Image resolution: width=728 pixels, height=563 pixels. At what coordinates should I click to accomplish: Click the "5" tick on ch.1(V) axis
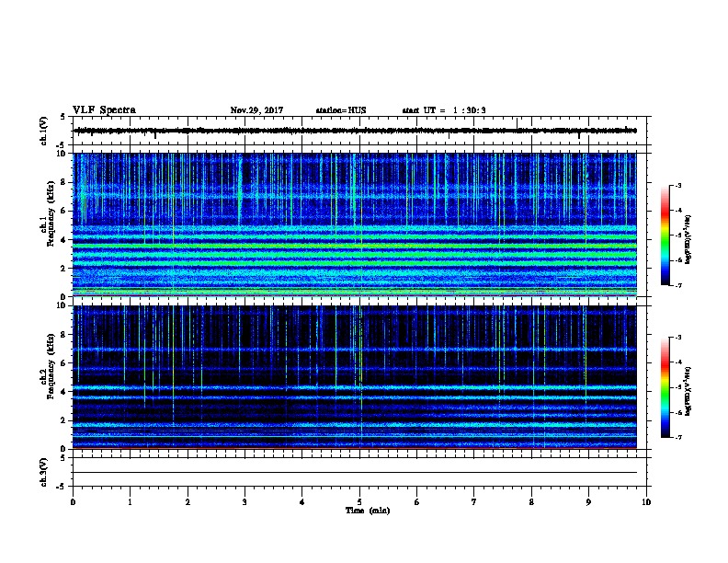[x=63, y=117]
